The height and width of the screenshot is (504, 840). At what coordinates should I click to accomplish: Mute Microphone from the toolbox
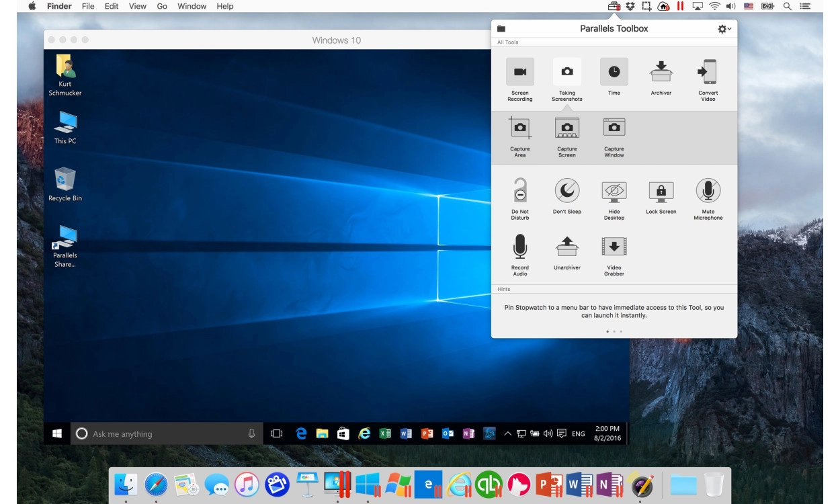click(x=708, y=191)
